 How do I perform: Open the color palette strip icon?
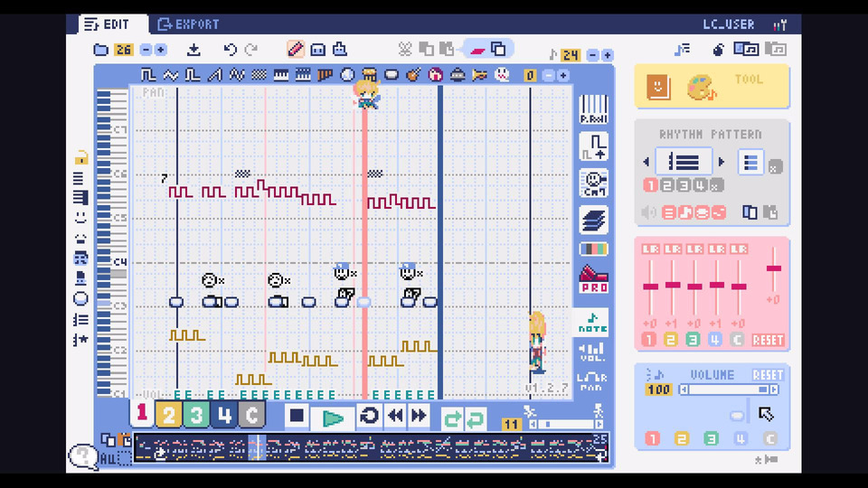[593, 249]
